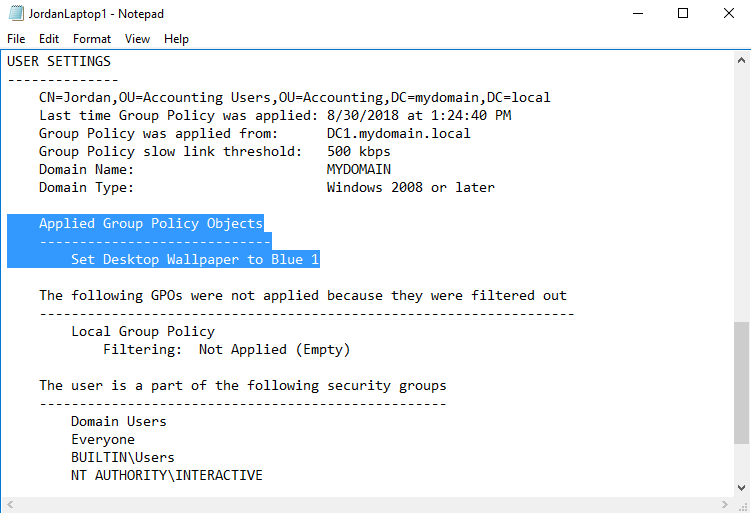Open the File menu
The height and width of the screenshot is (513, 751).
point(16,39)
